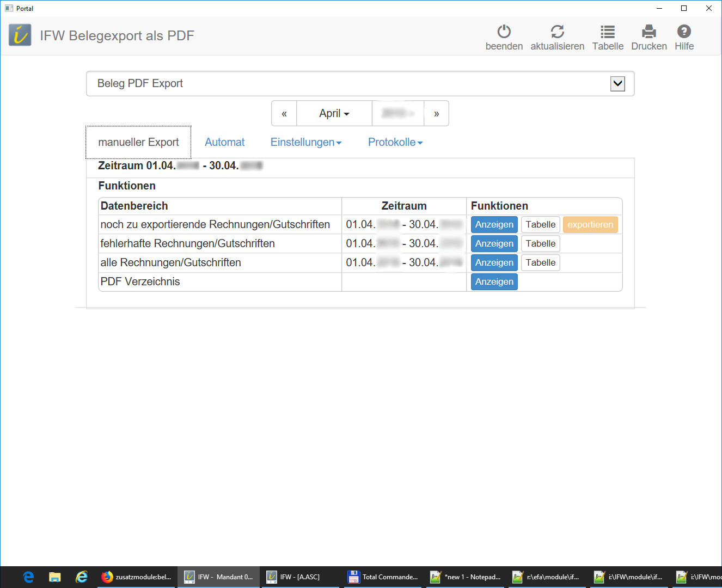Expand the Beleg PDF Export dropdown
722x588 pixels.
(x=617, y=84)
